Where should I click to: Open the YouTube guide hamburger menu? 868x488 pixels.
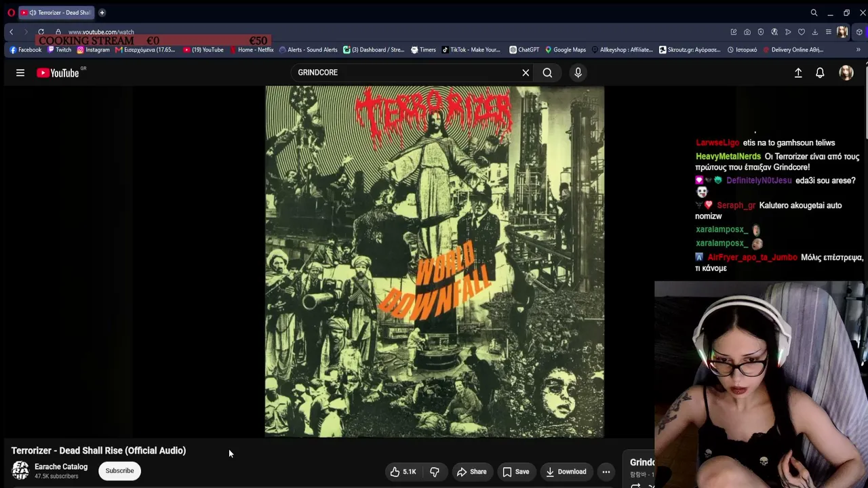pos(20,73)
